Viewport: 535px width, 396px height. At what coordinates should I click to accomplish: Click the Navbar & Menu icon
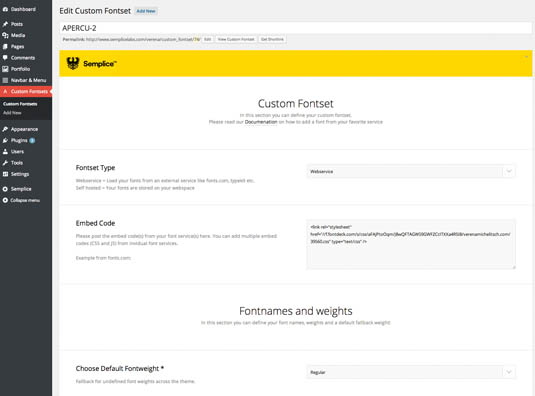pyautogui.click(x=5, y=80)
